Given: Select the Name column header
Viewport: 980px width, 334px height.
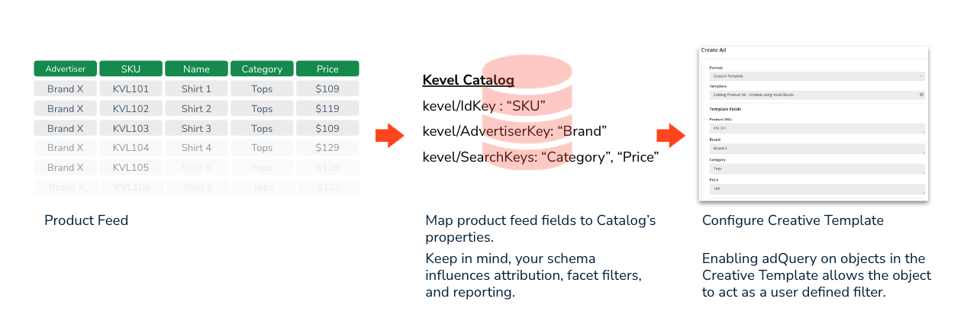Looking at the screenshot, I should tap(197, 69).
